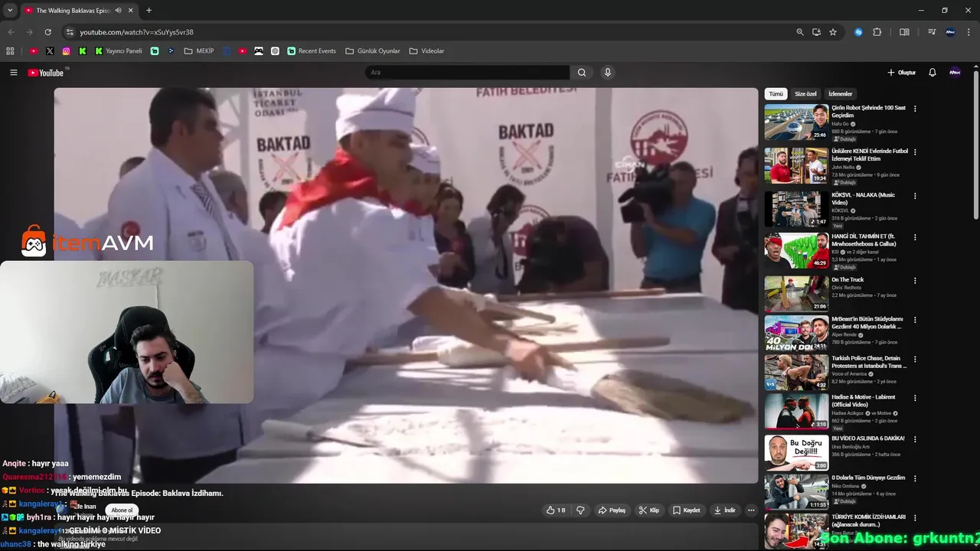
Task: Like the video showing 1 B
Action: coord(557,510)
